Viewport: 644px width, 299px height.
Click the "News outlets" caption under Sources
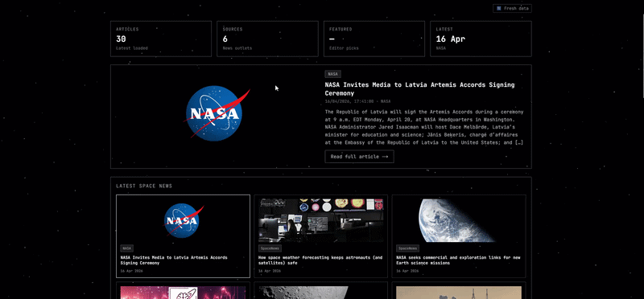tap(237, 48)
